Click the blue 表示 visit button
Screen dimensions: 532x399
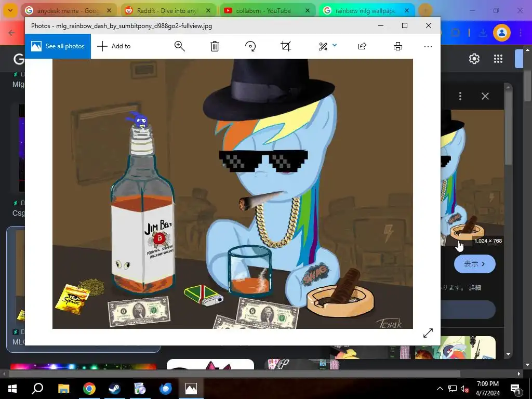coord(475,263)
